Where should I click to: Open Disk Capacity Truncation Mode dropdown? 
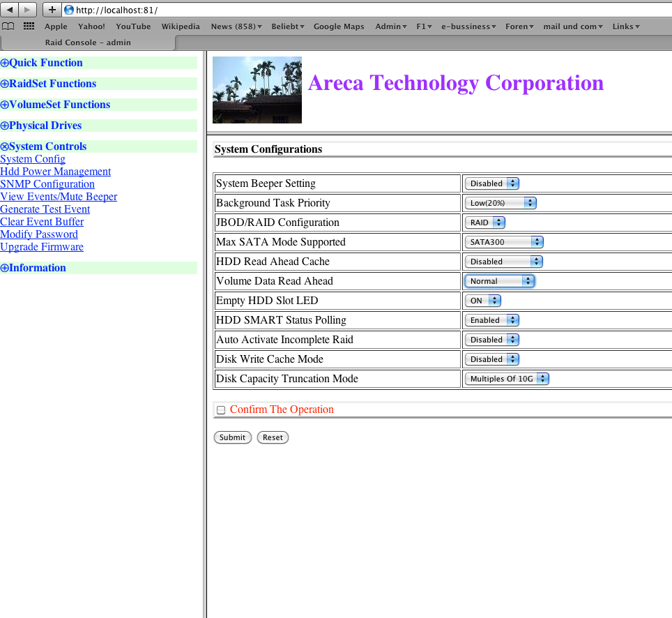point(507,379)
